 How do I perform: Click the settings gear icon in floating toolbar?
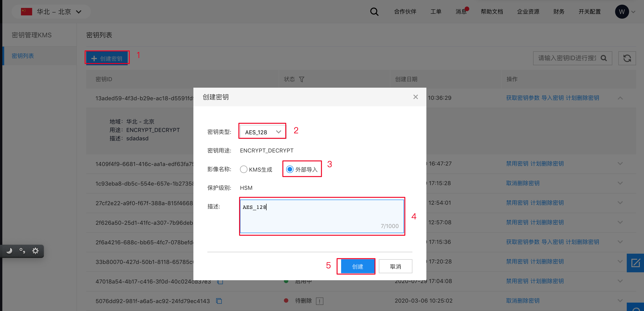pos(35,251)
